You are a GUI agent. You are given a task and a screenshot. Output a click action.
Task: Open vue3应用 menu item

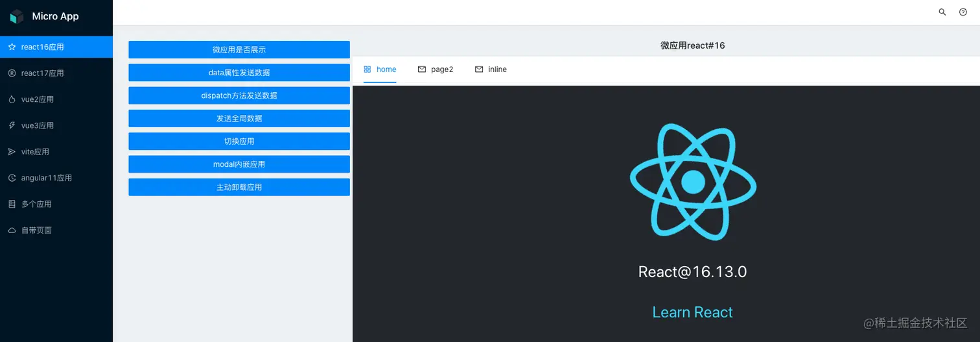click(x=56, y=125)
